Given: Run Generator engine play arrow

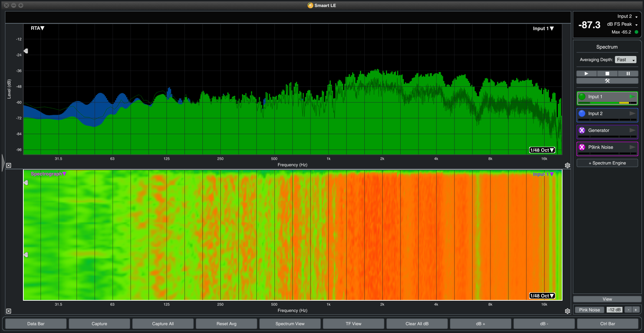Looking at the screenshot, I should tap(632, 130).
